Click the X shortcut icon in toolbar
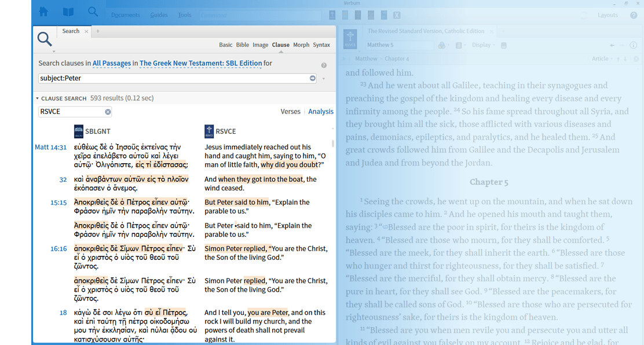Viewport: 644px width, 345px height. [x=397, y=15]
